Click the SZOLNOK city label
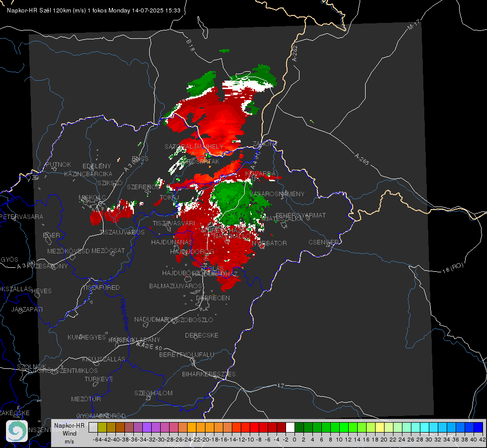 pyautogui.click(x=31, y=366)
